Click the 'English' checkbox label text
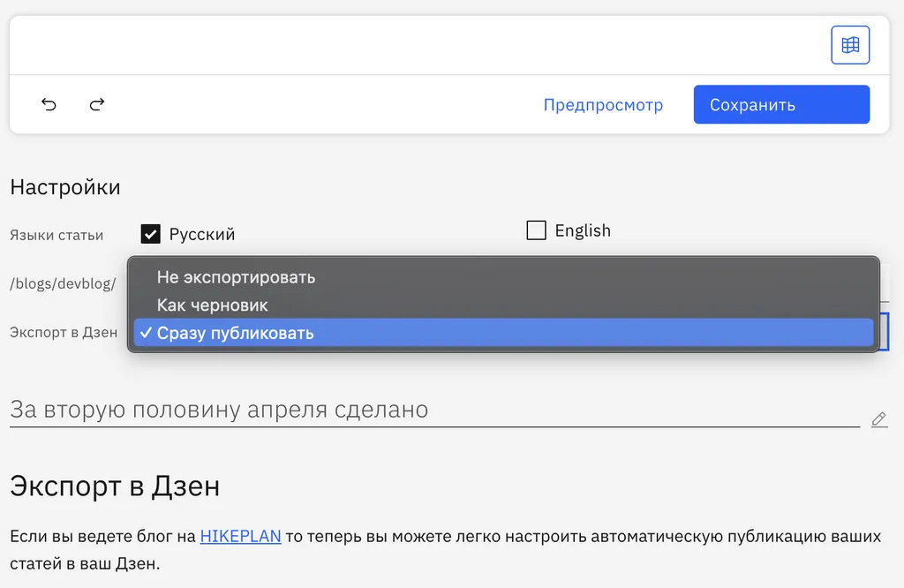 [x=583, y=231]
